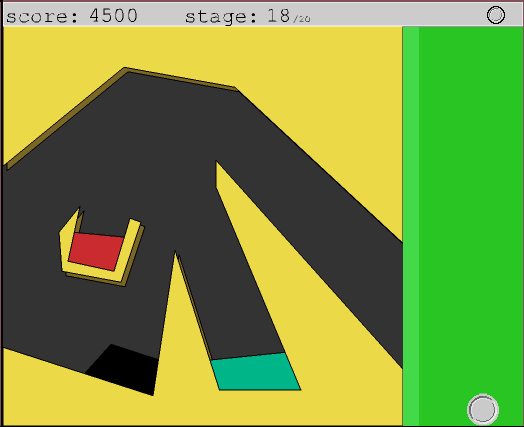The width and height of the screenshot is (524, 427).
Task: Click the stage 18 indicator
Action: point(238,16)
